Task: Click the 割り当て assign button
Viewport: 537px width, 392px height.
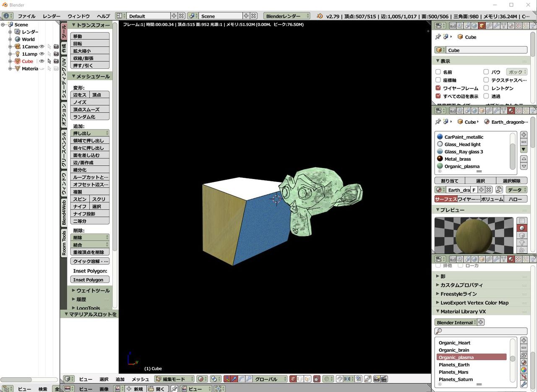Action: coord(450,181)
